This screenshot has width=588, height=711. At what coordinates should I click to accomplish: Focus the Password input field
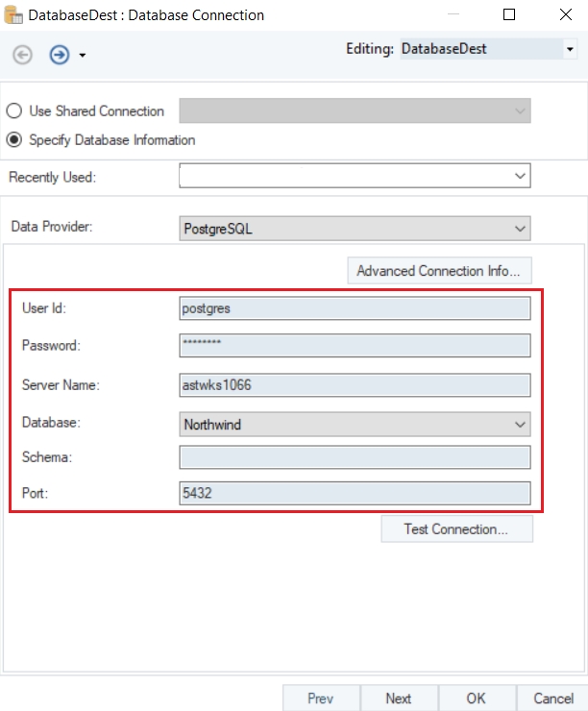click(x=355, y=346)
